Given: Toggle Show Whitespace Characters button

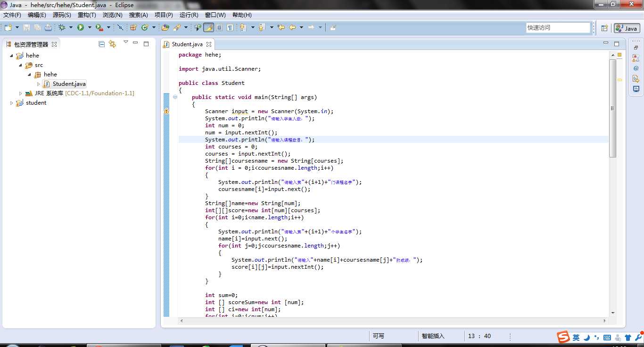Looking at the screenshot, I should tap(230, 28).
